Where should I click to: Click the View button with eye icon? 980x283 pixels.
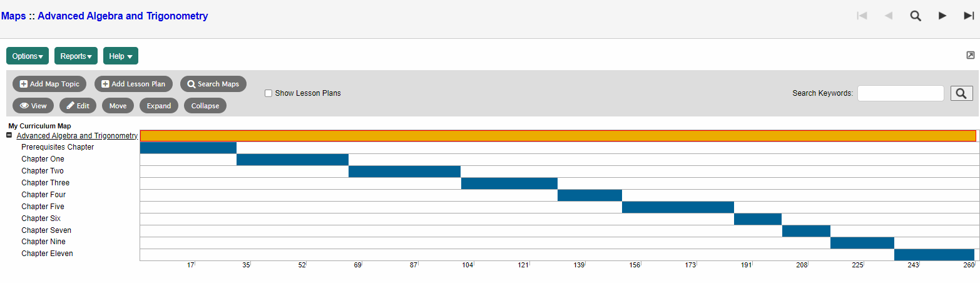[34, 106]
